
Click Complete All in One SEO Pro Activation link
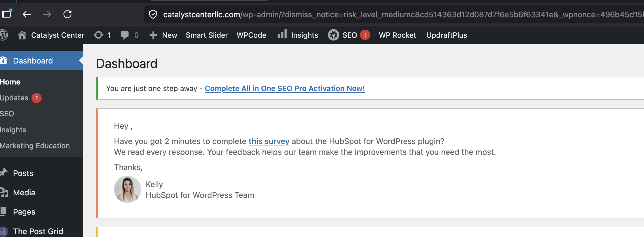click(285, 88)
